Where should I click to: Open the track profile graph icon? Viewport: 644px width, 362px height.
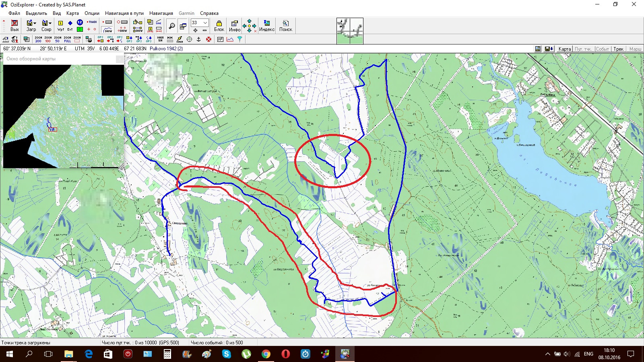point(230,39)
